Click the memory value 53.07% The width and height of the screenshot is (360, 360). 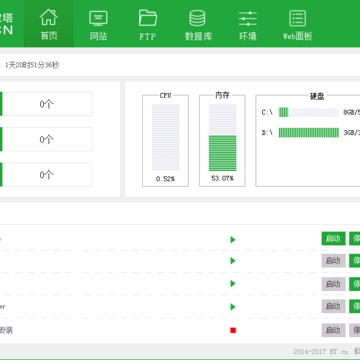[x=222, y=179]
